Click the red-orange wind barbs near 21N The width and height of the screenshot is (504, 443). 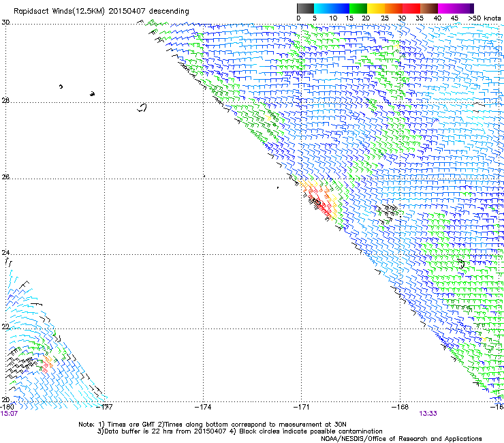coord(47,363)
